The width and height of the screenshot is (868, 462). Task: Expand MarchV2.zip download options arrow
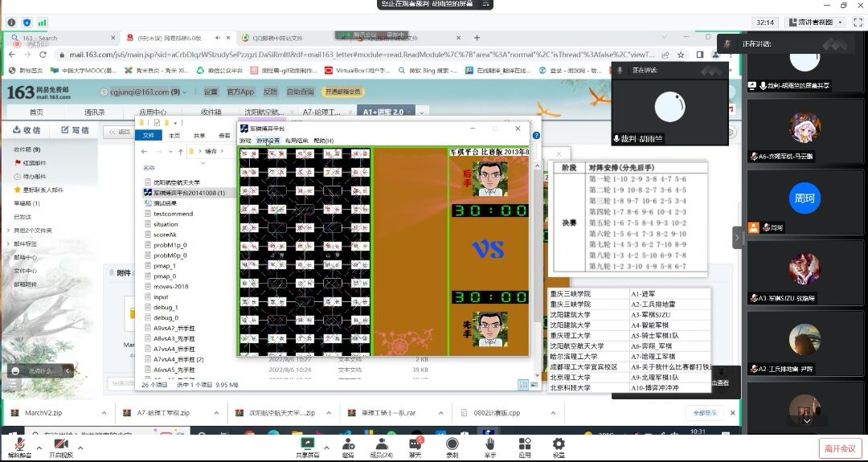tap(104, 413)
